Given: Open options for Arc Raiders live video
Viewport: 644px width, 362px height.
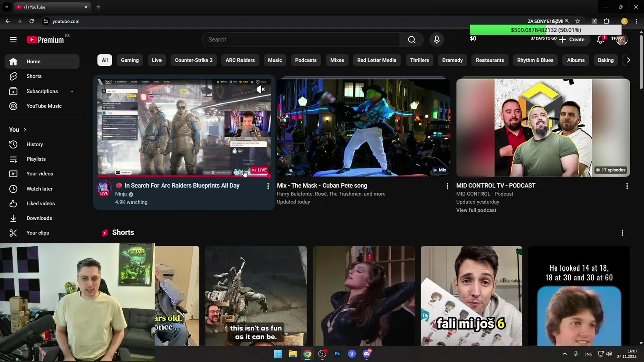Looking at the screenshot, I should 268,186.
